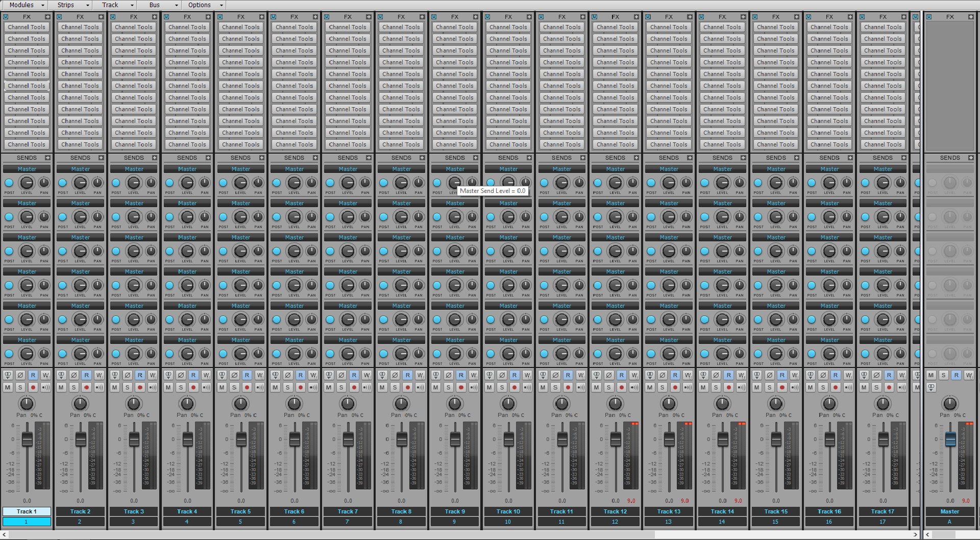Toggle read automation on Track 15
Image resolution: width=980 pixels, height=540 pixels.
pos(782,375)
